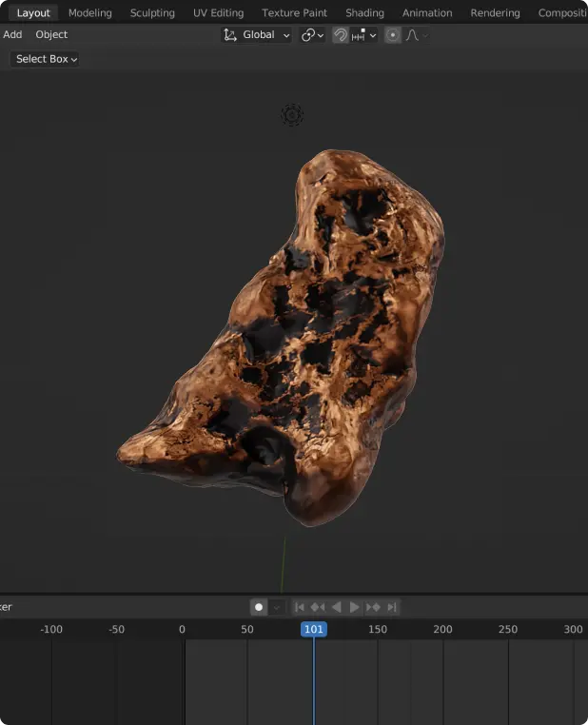Jump to the timeline start frame
Viewport: 588px width, 725px height.
299,607
